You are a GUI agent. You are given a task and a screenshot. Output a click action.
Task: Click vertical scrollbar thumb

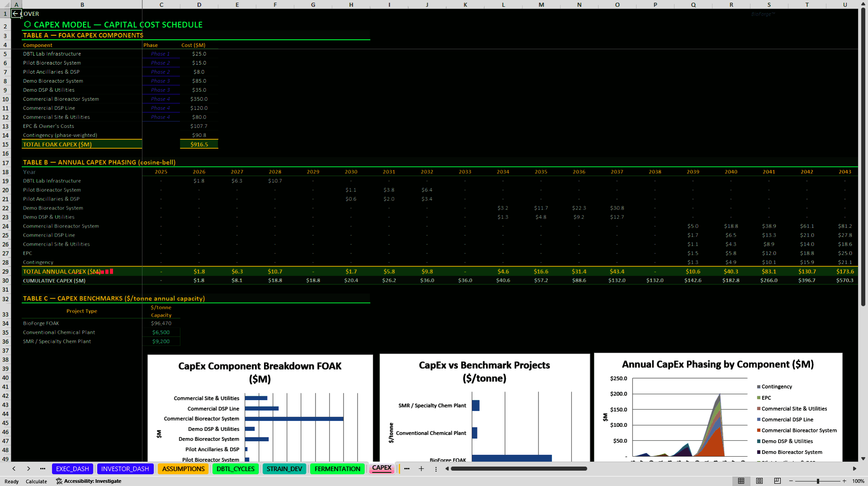click(863, 157)
